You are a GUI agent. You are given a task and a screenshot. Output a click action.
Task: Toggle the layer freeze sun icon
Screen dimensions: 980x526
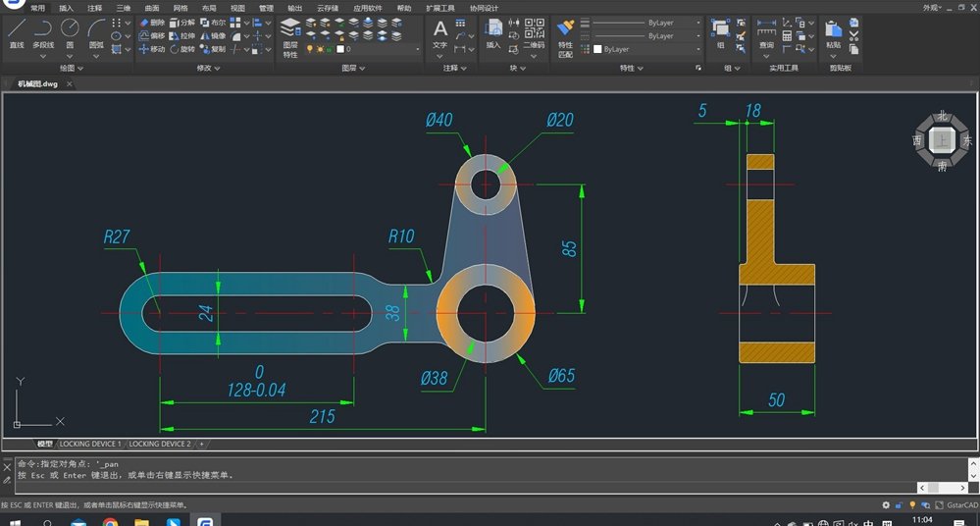320,49
